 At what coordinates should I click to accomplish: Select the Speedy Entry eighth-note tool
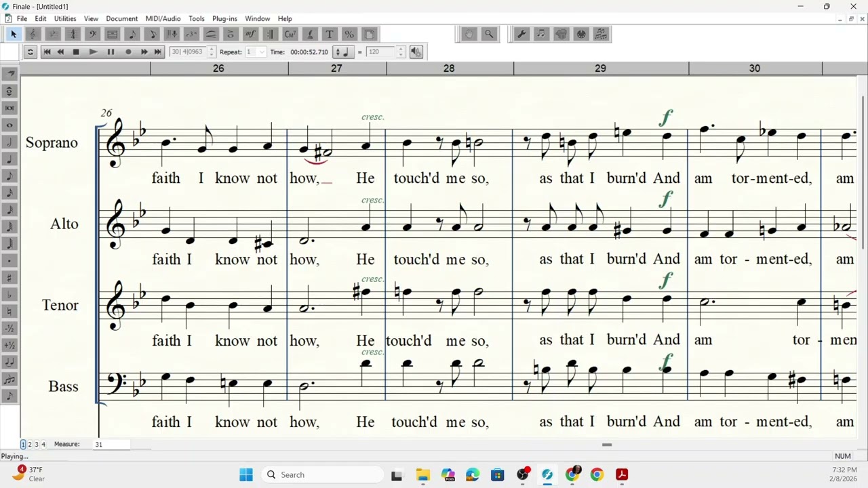click(152, 34)
